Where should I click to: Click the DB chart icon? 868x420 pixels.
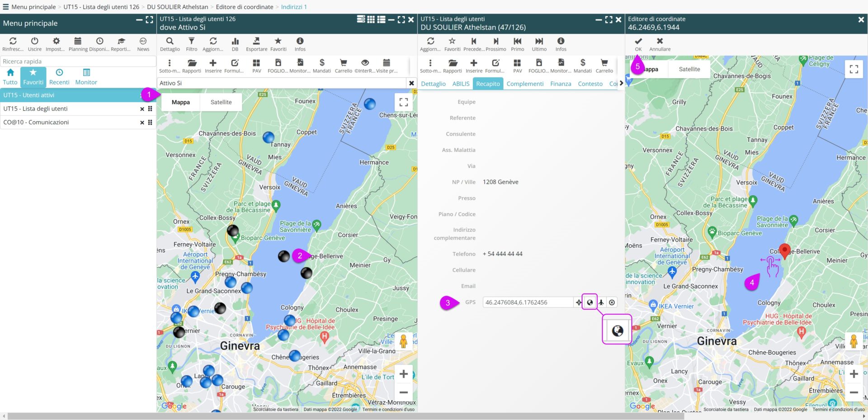click(x=235, y=42)
